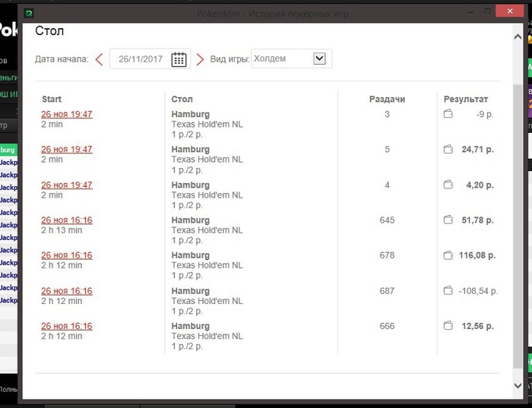
Task: Select the green 'burg' table row in lobby behind
Action: click(8, 150)
